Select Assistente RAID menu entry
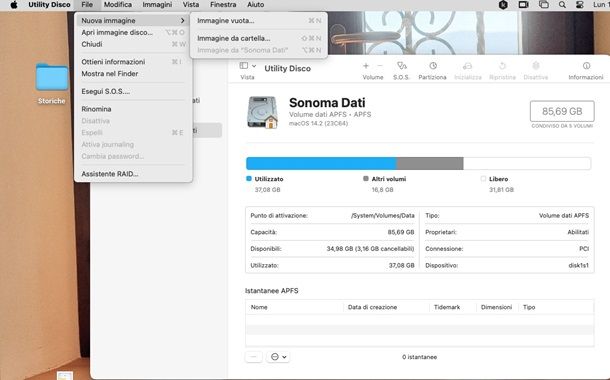Screen dimensions: 610x380 click(x=133, y=174)
